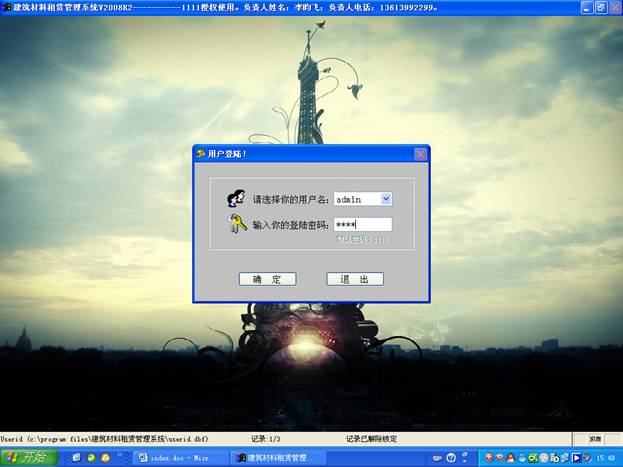Minimize the main application window

(x=585, y=7)
